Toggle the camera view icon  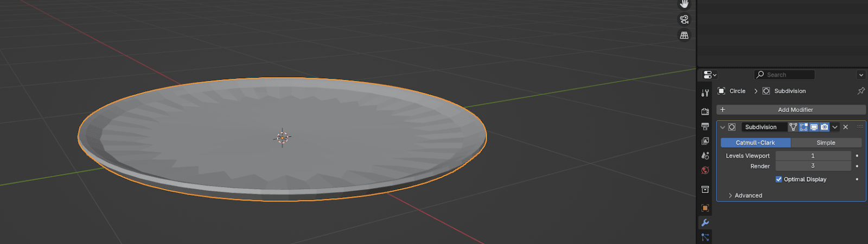point(684,20)
